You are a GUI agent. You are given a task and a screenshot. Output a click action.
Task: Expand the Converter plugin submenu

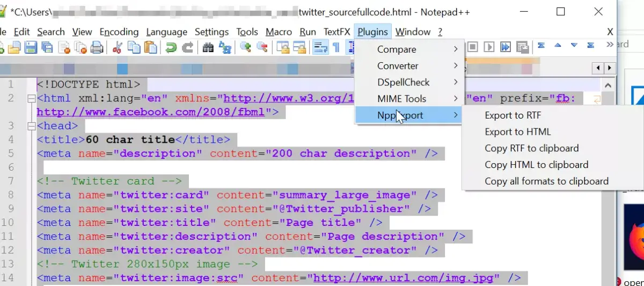click(409, 66)
